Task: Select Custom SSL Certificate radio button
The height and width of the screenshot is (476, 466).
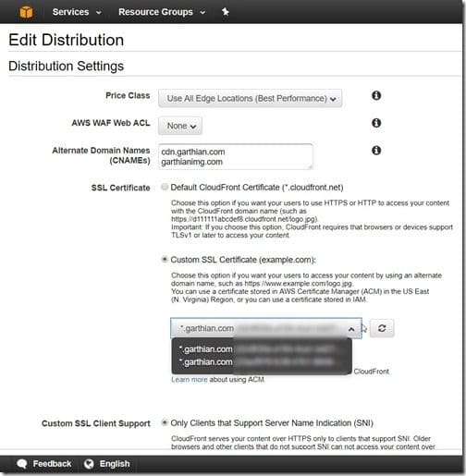Action: tap(165, 260)
